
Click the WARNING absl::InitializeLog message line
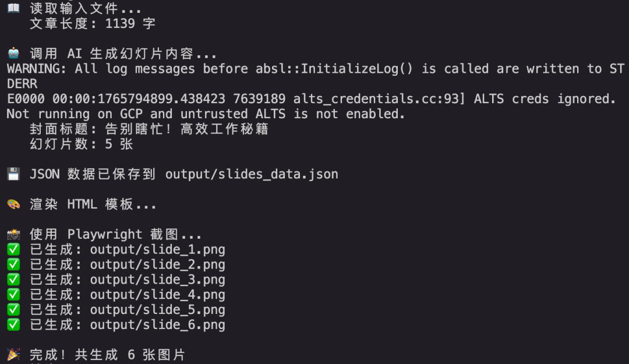point(315,76)
